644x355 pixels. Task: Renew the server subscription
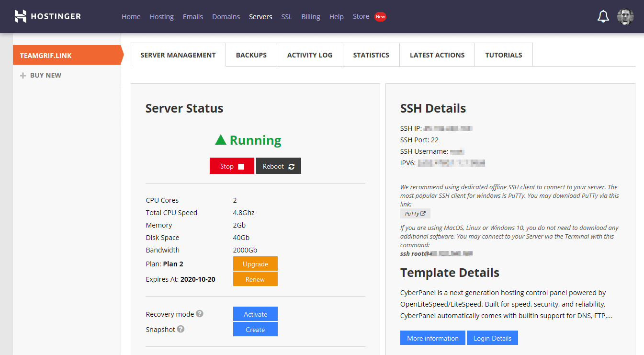click(255, 279)
